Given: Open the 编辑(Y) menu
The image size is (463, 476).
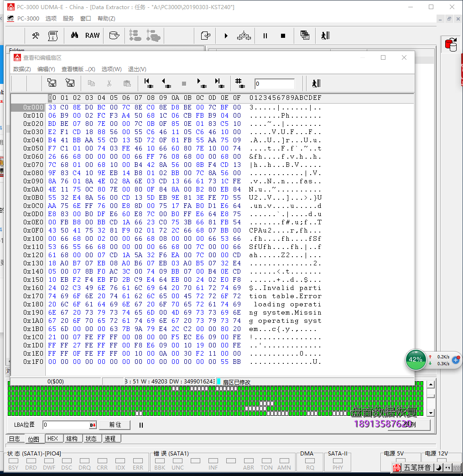Looking at the screenshot, I should [46, 69].
